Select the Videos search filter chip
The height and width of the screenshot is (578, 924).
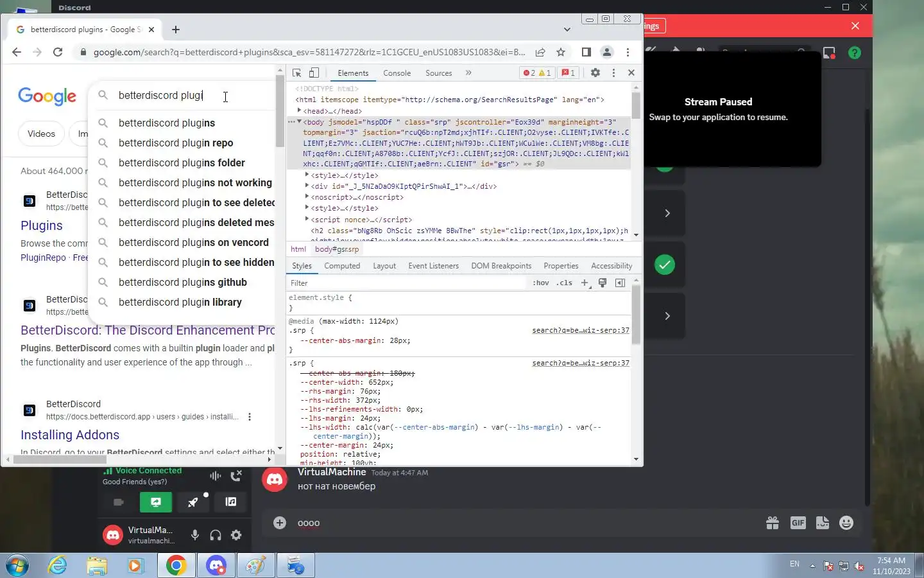[x=41, y=134]
